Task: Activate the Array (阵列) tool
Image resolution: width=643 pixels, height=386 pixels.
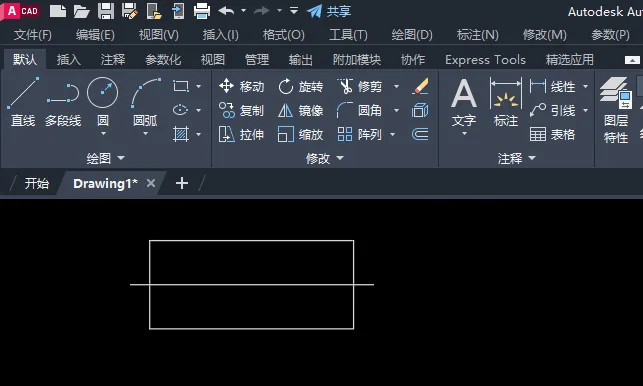Action: point(360,134)
